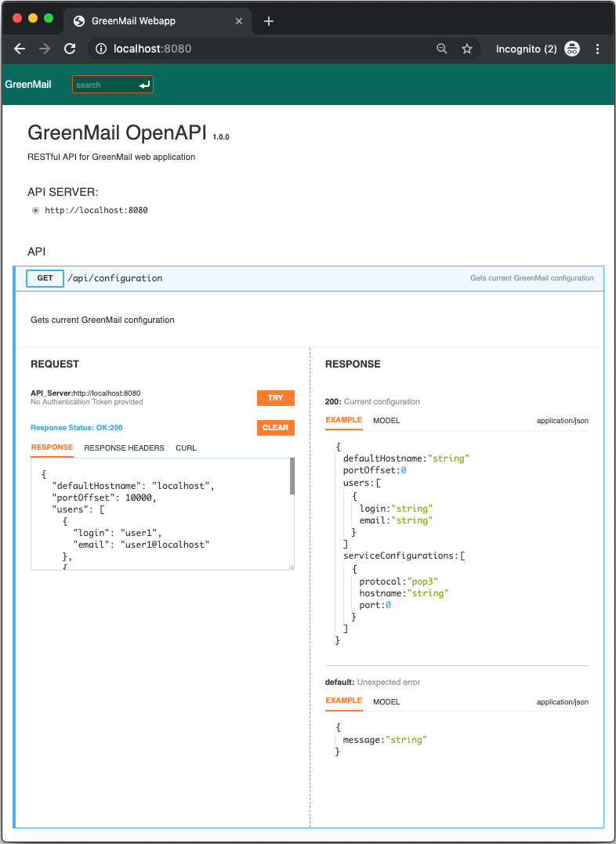This screenshot has width=616, height=844.
Task: Submit search with the enter arrow icon
Action: [x=144, y=85]
